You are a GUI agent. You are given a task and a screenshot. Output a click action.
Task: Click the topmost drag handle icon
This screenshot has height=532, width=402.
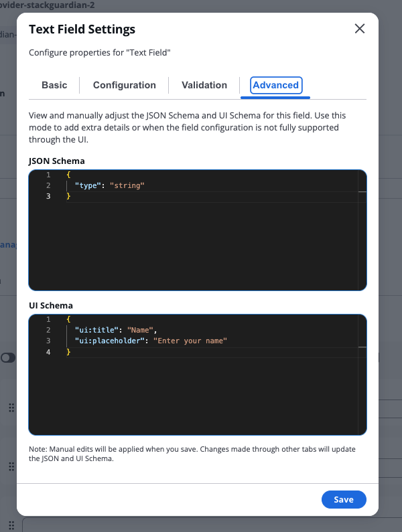[11, 408]
